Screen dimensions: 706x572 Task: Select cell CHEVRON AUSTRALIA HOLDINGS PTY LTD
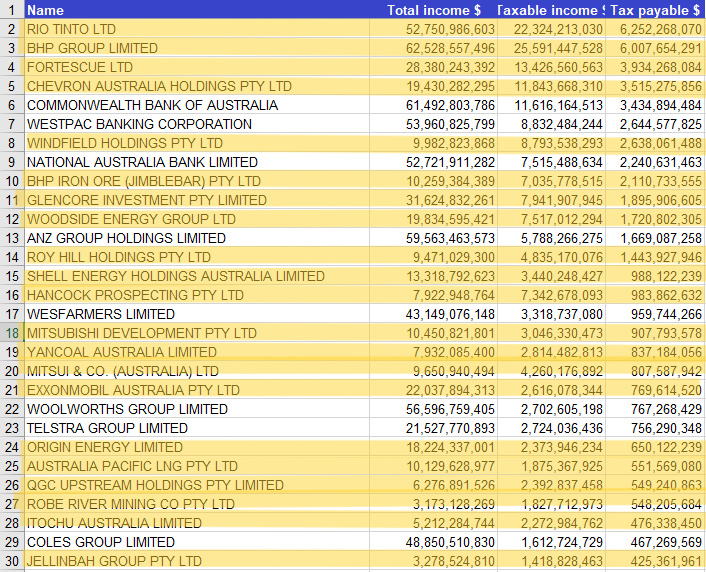197,86
